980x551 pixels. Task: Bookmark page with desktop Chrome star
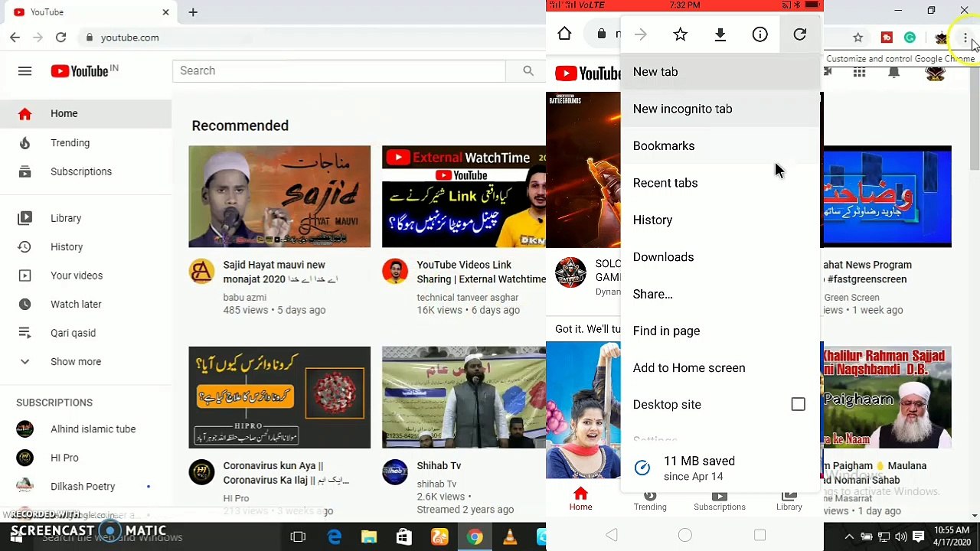pos(857,37)
